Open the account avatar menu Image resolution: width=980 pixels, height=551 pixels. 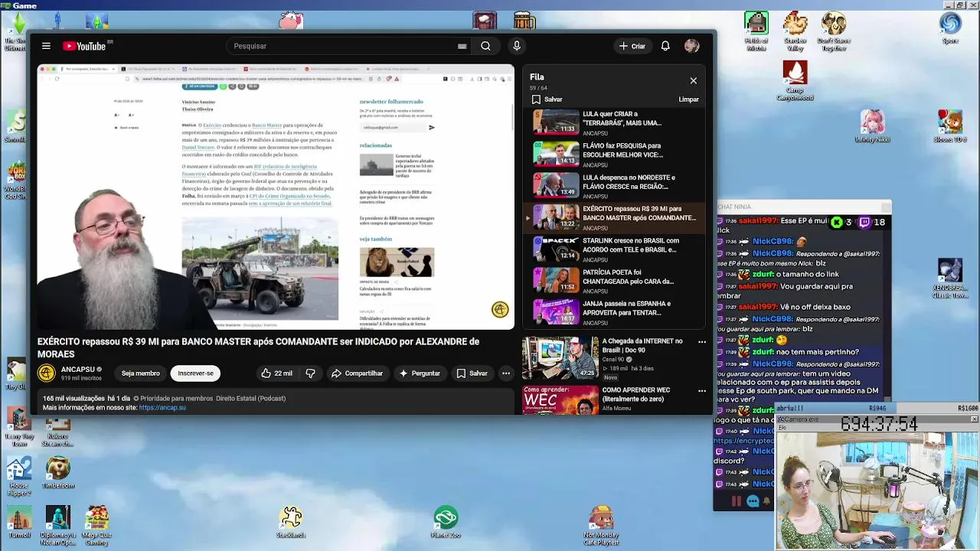tap(691, 46)
